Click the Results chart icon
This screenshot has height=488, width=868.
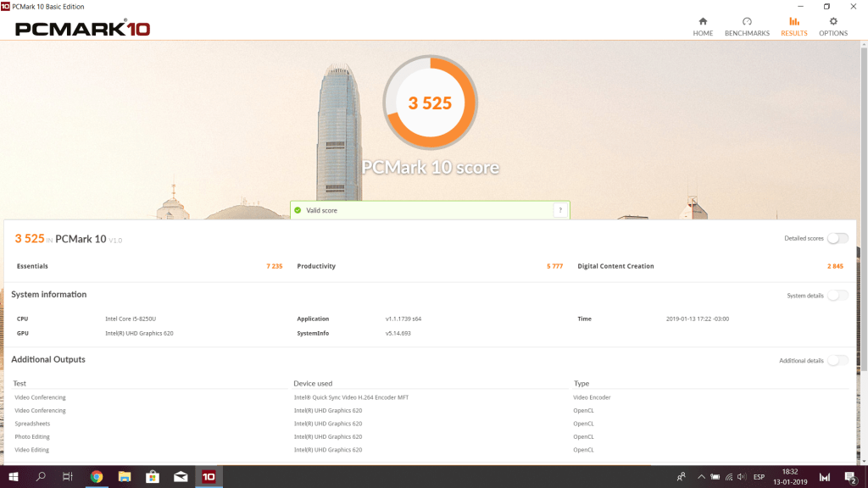coord(793,26)
